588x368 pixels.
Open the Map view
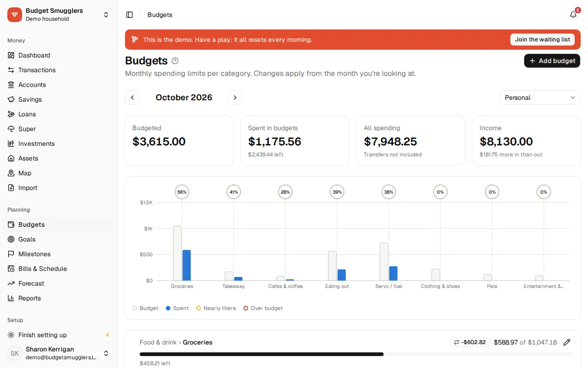tap(59, 173)
